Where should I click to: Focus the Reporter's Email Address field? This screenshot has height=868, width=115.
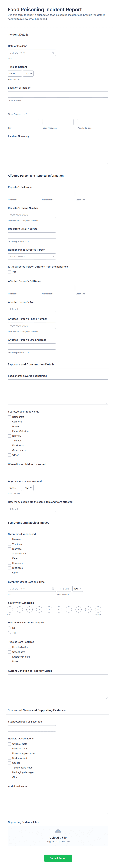pos(32,236)
